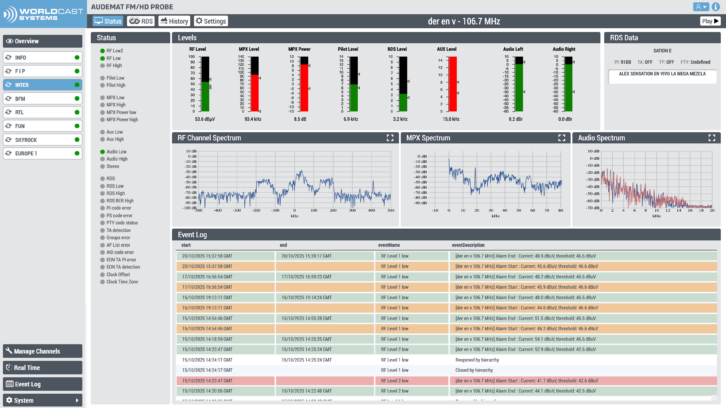
Task: Click the Audio Low status indicator
Action: (x=102, y=151)
